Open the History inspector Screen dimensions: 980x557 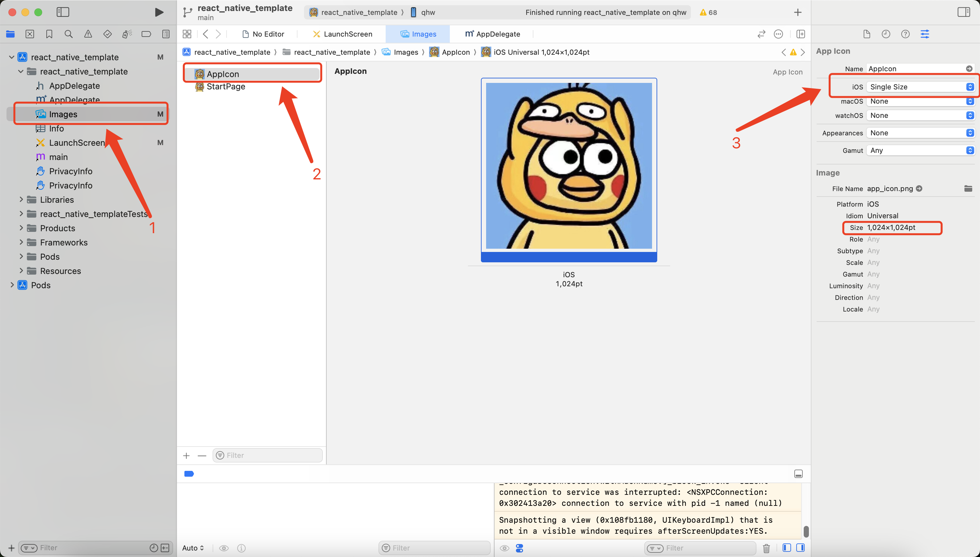click(x=886, y=34)
